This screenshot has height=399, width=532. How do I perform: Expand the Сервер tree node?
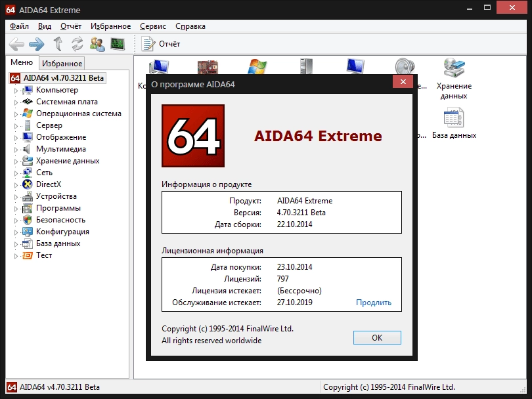click(16, 126)
